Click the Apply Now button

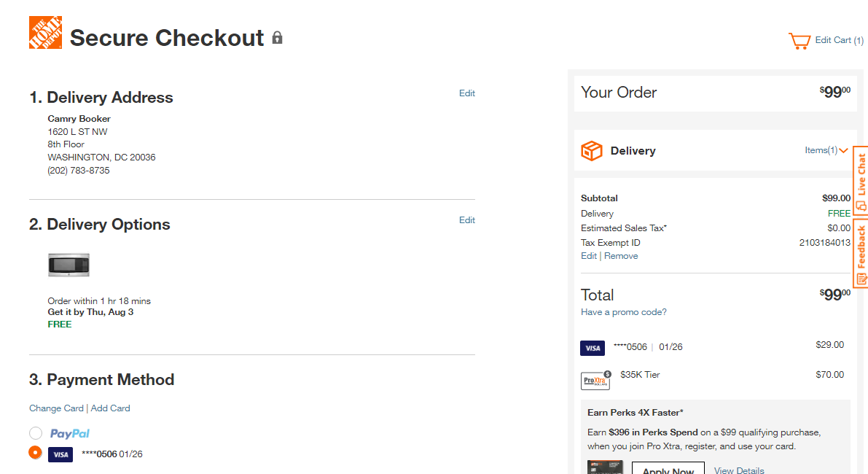tap(668, 468)
